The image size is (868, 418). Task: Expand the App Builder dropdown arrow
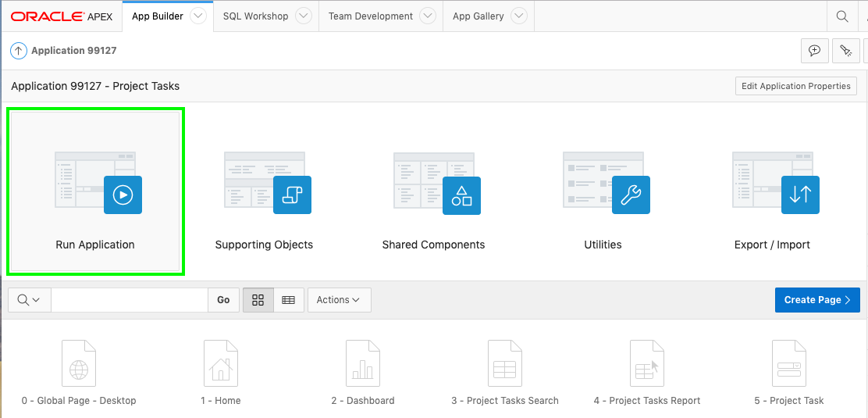198,16
